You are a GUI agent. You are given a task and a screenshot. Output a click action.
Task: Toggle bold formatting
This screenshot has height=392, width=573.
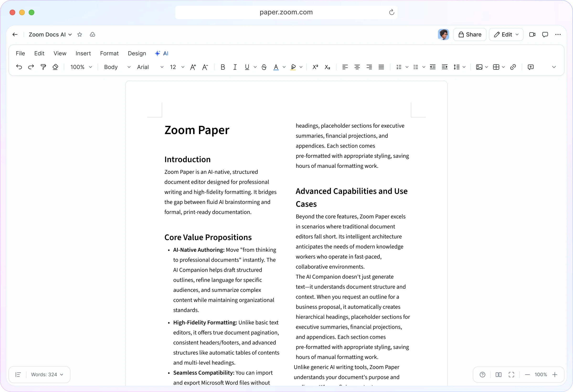tap(223, 67)
